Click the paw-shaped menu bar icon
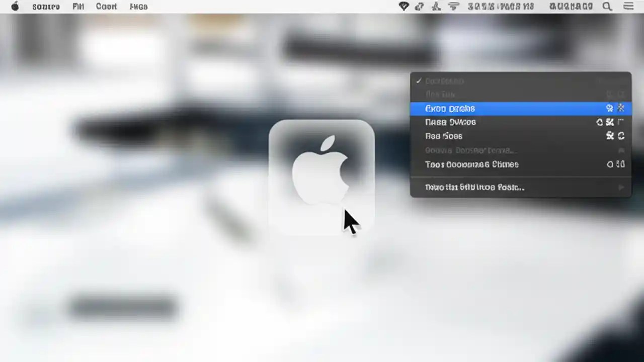 click(x=436, y=7)
